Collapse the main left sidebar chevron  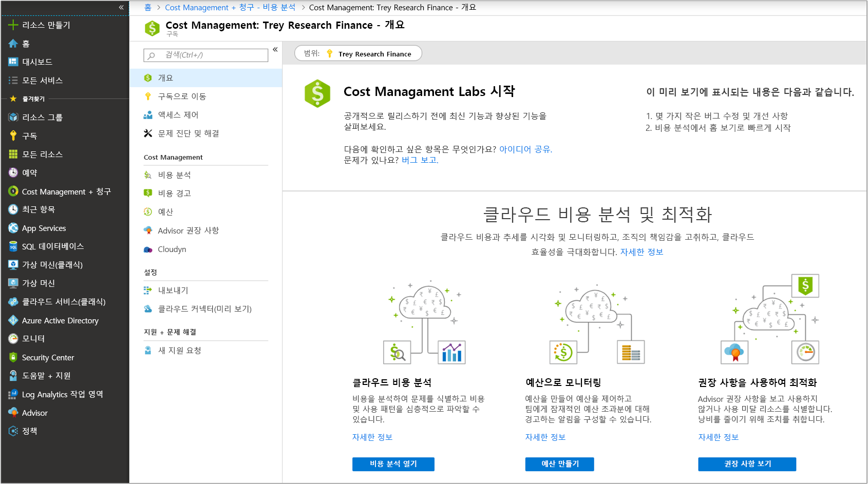pyautogui.click(x=121, y=7)
